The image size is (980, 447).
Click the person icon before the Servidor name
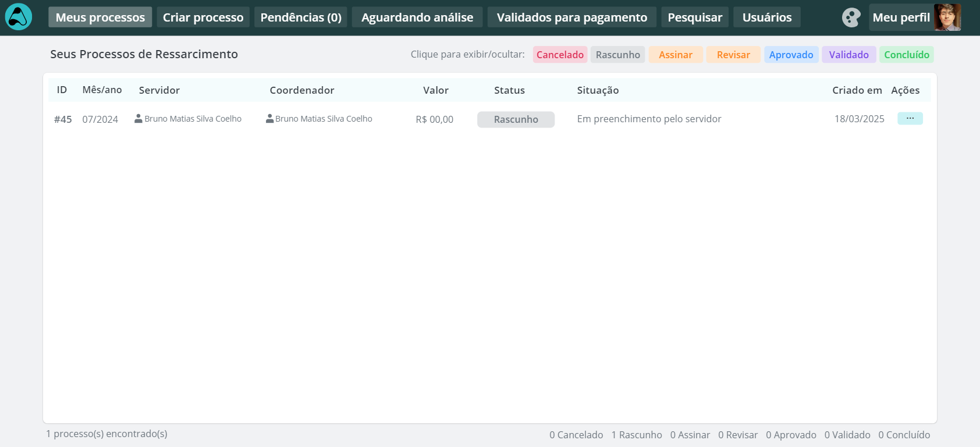(x=139, y=119)
